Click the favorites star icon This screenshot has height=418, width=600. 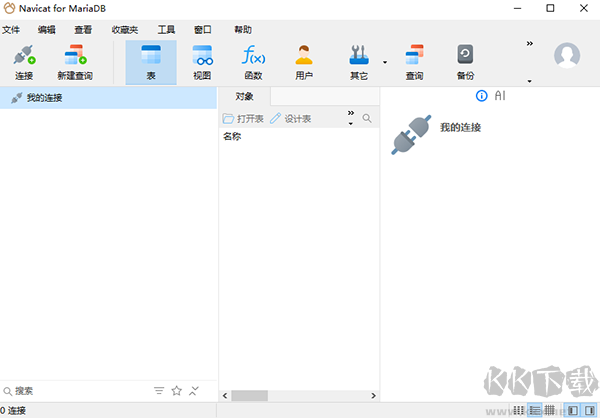(176, 391)
